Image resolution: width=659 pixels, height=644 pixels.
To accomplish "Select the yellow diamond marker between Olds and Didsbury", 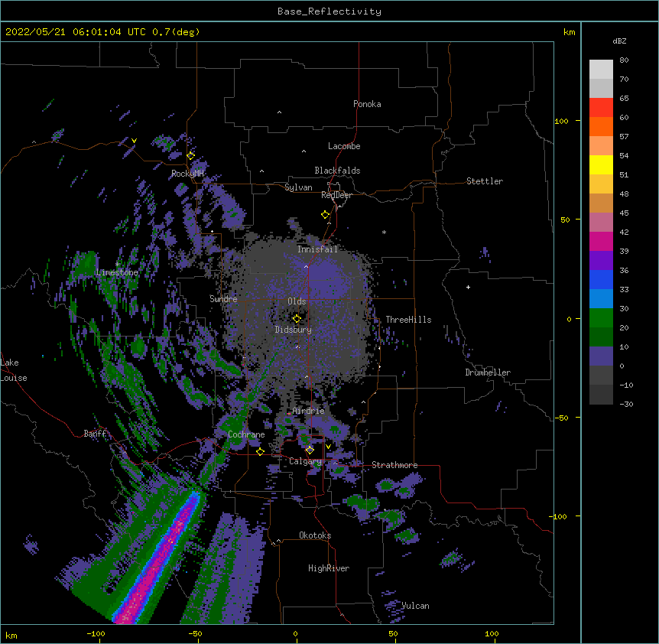I will (297, 319).
